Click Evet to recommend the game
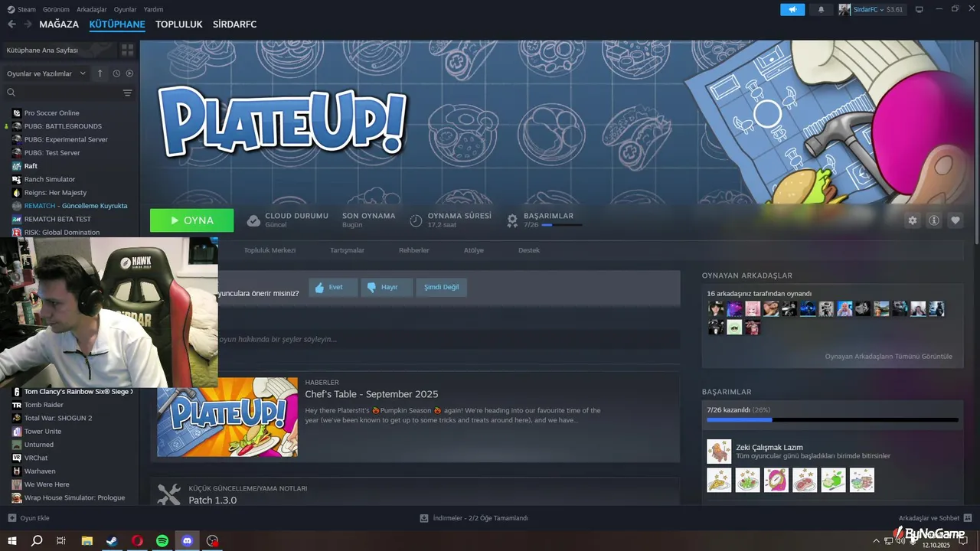This screenshot has width=980, height=551. tap(333, 287)
